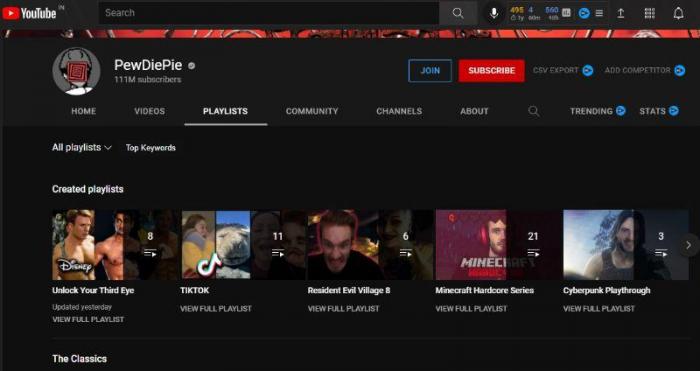The image size is (700, 371).
Task: View full playlist for Cyberpunk Playthrough
Action: tap(599, 308)
